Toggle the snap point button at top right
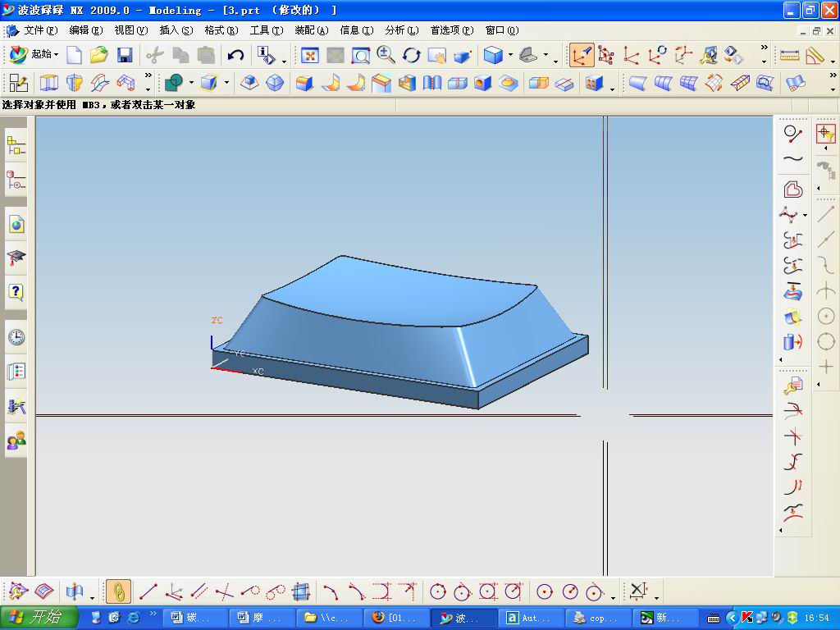Viewport: 840px width, 630px height. coord(825,134)
